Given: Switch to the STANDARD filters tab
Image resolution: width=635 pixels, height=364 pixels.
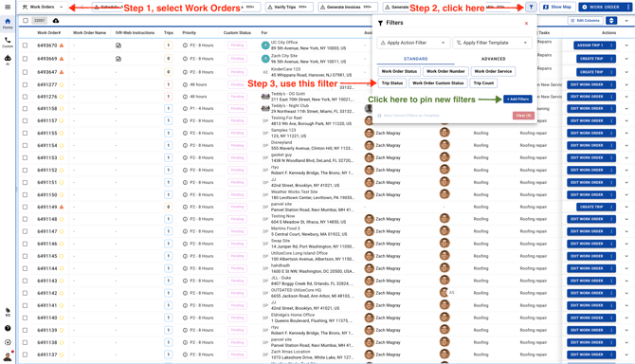Looking at the screenshot, I should pyautogui.click(x=415, y=59).
